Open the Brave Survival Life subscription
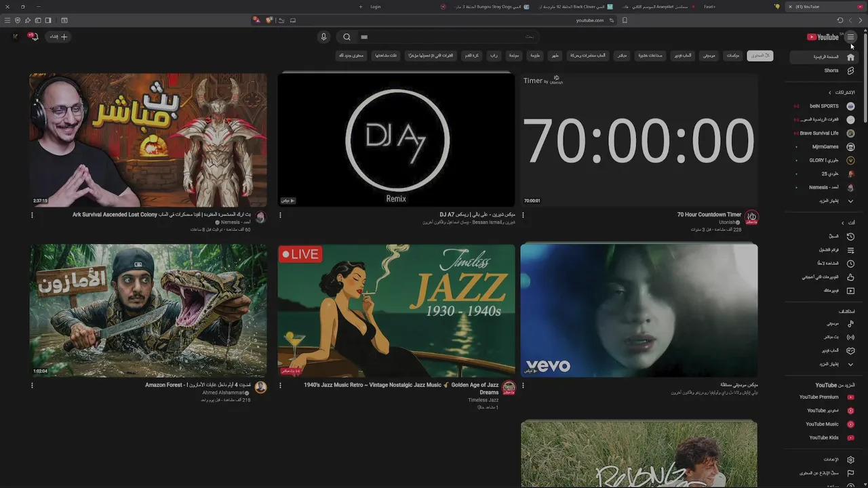The width and height of the screenshot is (868, 488). pyautogui.click(x=825, y=133)
